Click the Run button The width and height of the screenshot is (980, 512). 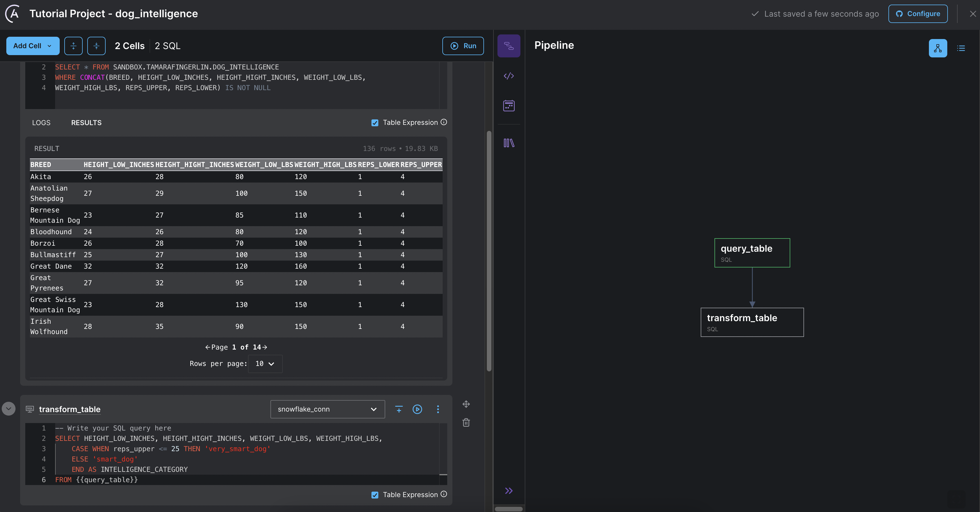click(463, 46)
